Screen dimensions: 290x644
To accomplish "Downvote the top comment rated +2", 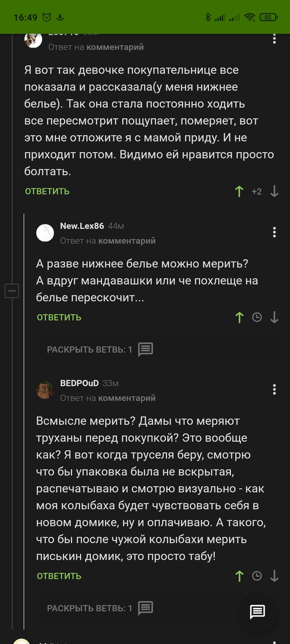I will click(x=274, y=191).
